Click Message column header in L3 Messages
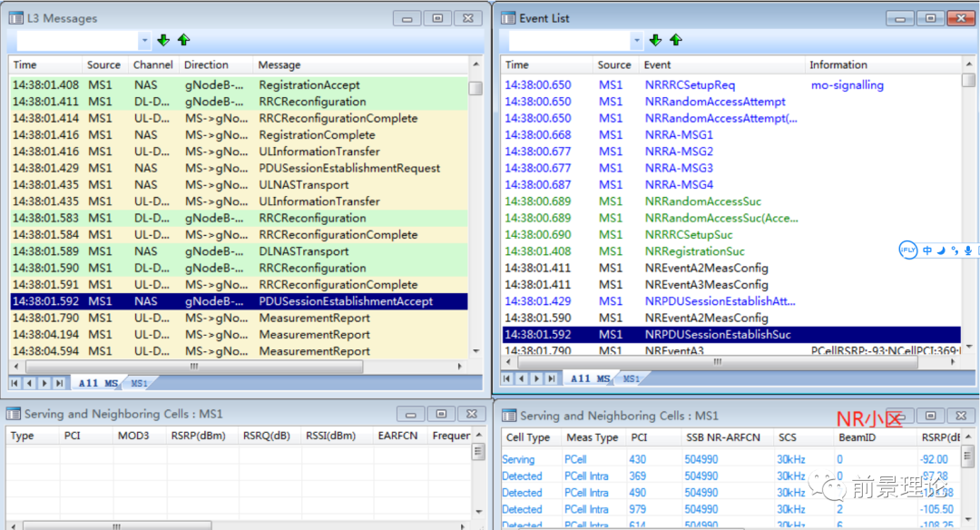The height and width of the screenshot is (530, 980). click(360, 64)
